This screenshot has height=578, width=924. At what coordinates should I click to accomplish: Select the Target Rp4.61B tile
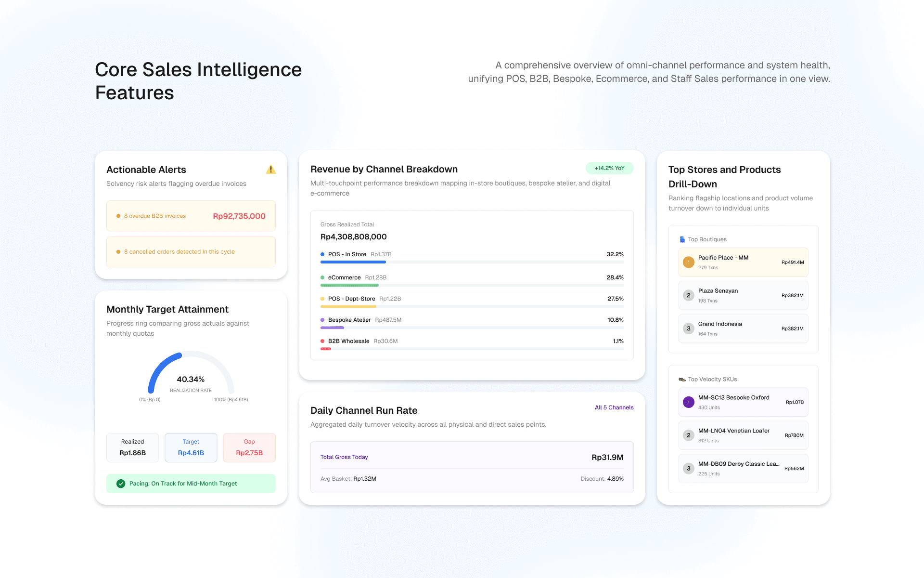click(x=191, y=447)
